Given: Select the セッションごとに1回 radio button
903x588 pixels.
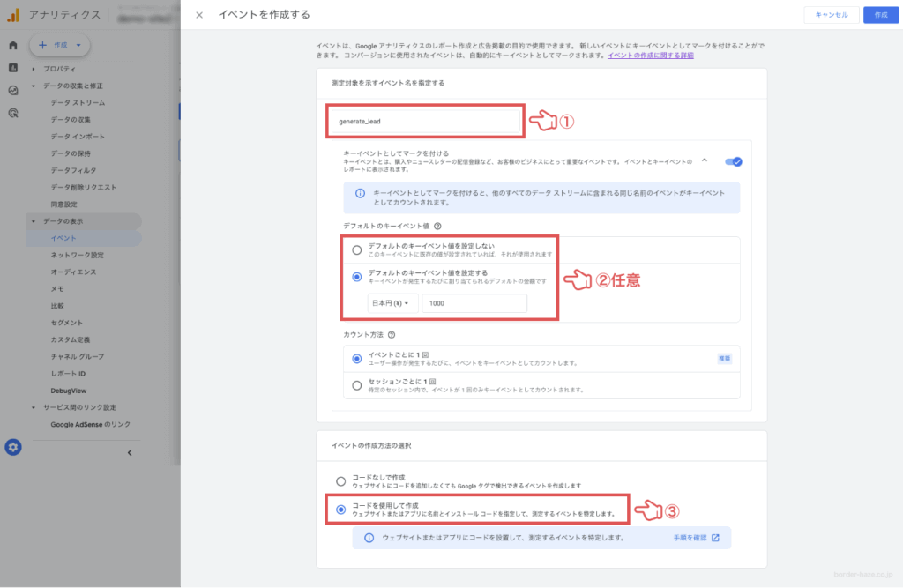Looking at the screenshot, I should tap(355, 383).
